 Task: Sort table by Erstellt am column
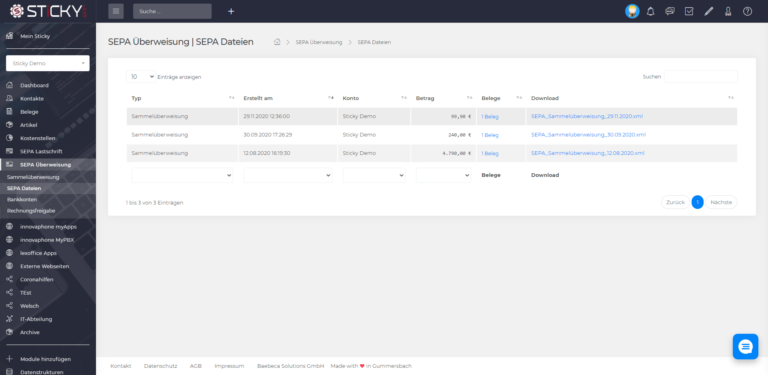pos(288,98)
